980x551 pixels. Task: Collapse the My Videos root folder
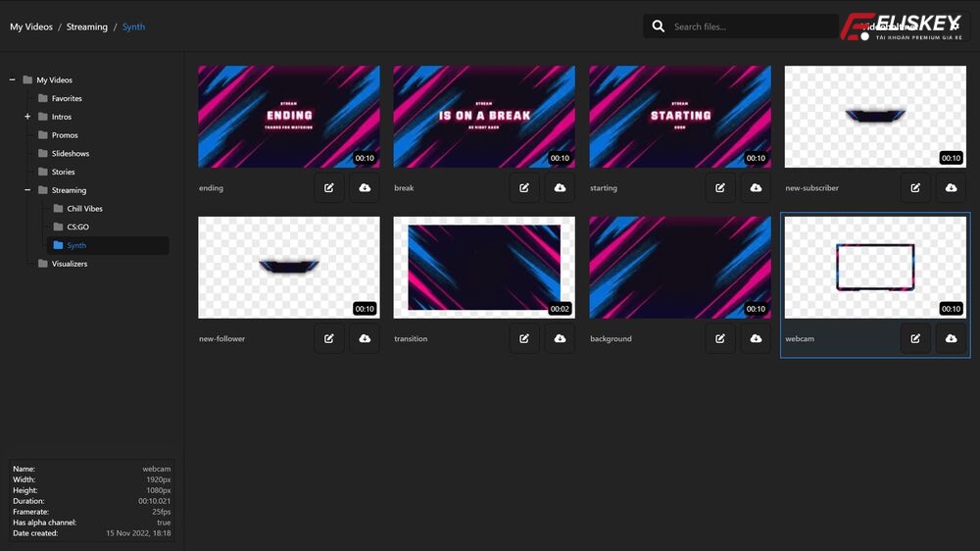tap(13, 80)
